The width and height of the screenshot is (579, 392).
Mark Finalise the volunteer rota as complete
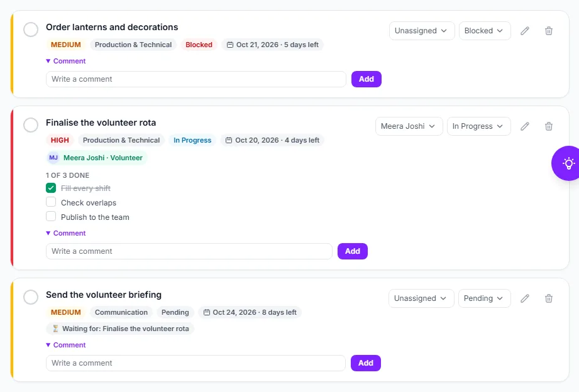(x=31, y=125)
